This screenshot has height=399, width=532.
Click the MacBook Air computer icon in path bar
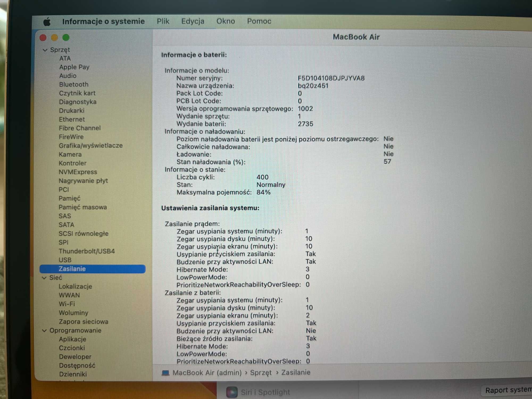pos(165,373)
